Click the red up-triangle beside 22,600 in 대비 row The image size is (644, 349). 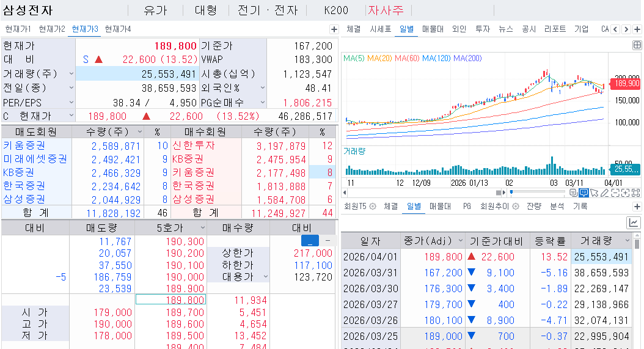98,60
